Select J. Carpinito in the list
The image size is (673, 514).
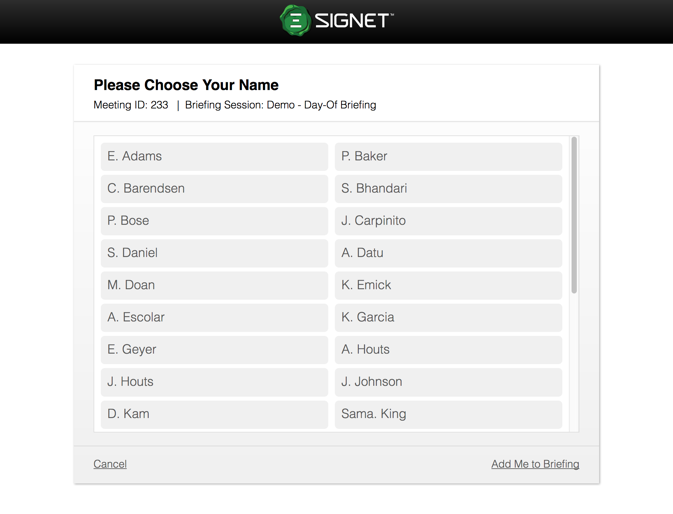(448, 220)
